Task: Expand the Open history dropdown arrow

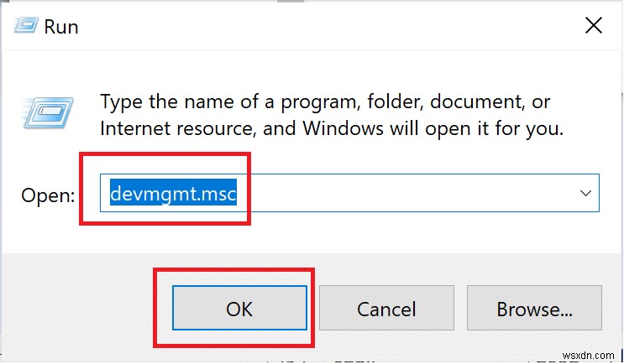Action: point(585,194)
